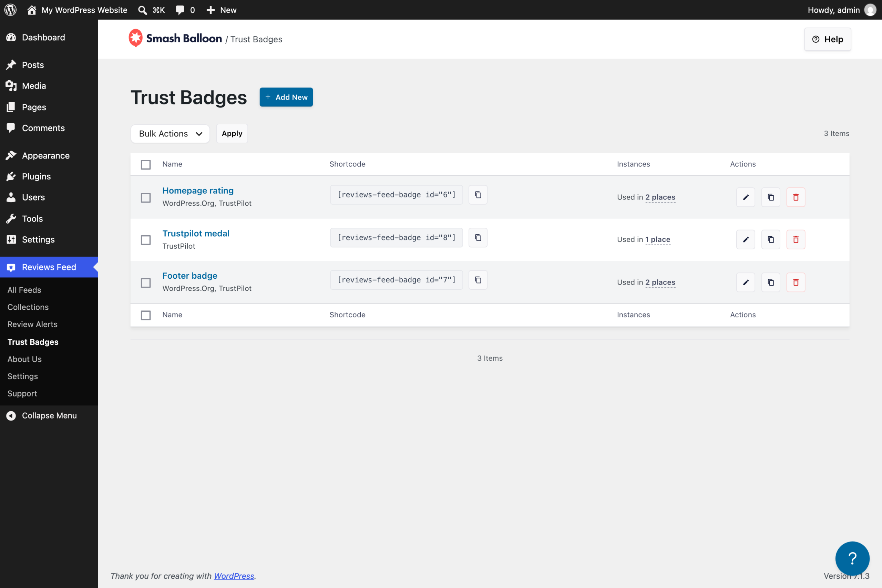Select the id="7" shortcode field

click(396, 280)
